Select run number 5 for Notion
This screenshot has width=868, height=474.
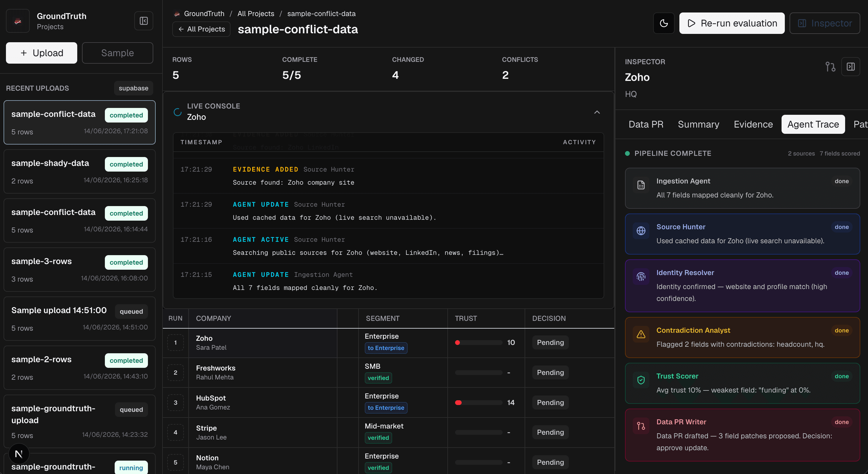(x=175, y=462)
